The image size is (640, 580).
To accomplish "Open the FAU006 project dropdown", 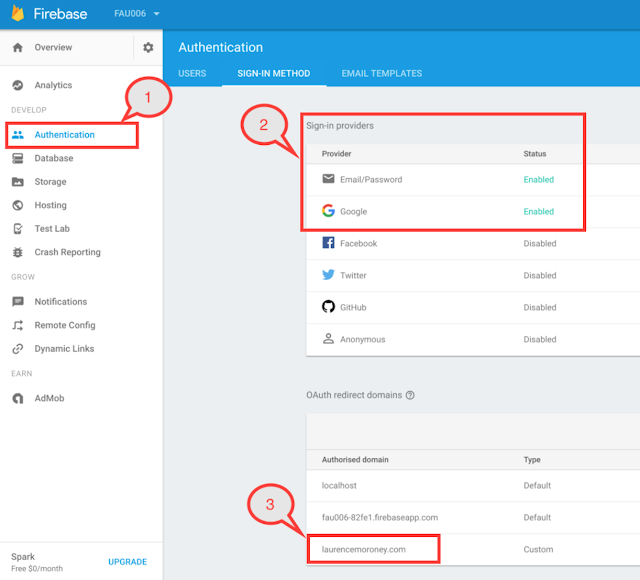I will coord(136,13).
